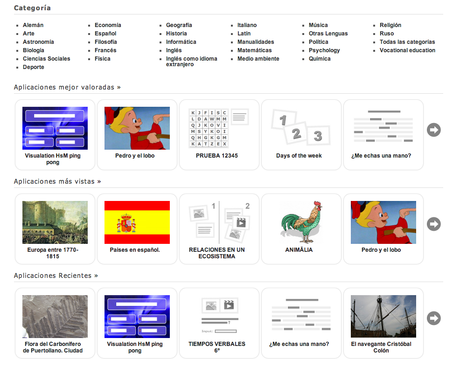The height and width of the screenshot is (373, 460).
Task: Select the Psychology category
Action: 324,50
